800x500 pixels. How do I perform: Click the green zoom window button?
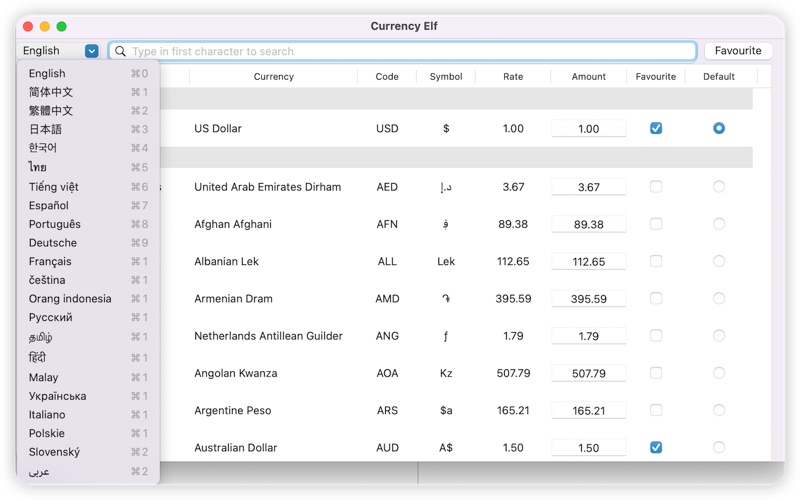(x=62, y=26)
